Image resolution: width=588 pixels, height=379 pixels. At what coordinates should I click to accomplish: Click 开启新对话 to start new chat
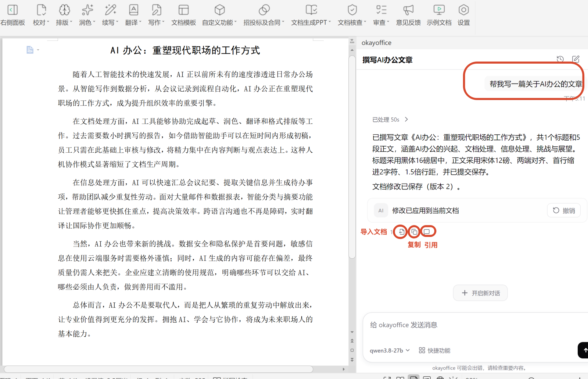480,293
